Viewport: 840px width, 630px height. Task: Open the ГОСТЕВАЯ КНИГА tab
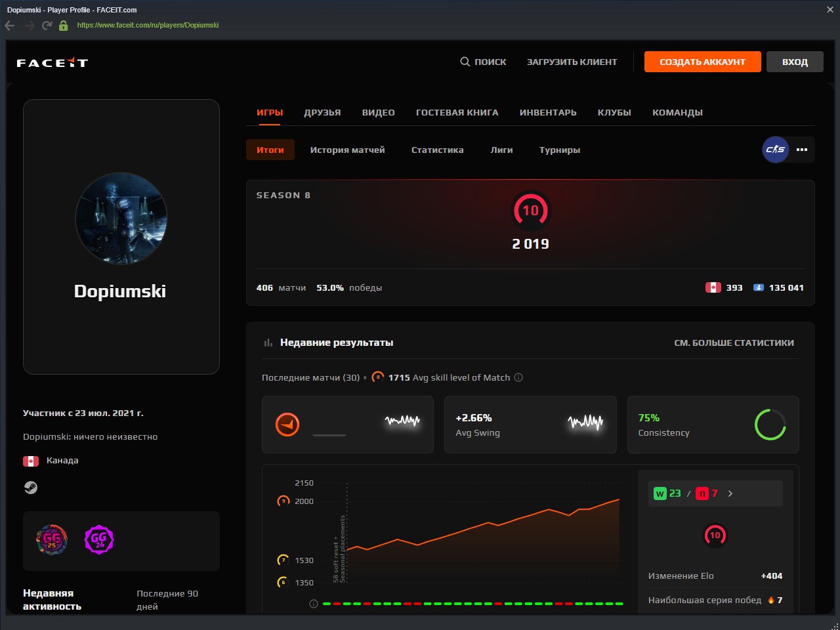coord(457,112)
